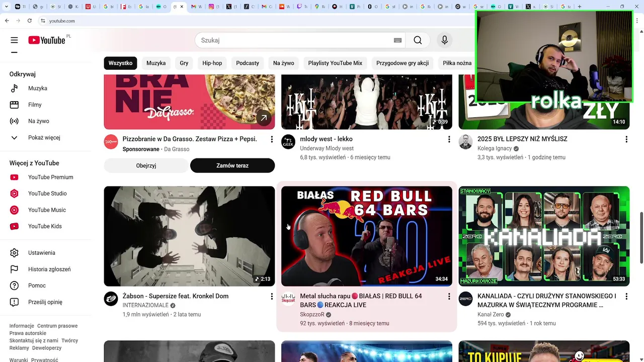
Task: Select the Podcasty filter chip
Action: click(248, 63)
